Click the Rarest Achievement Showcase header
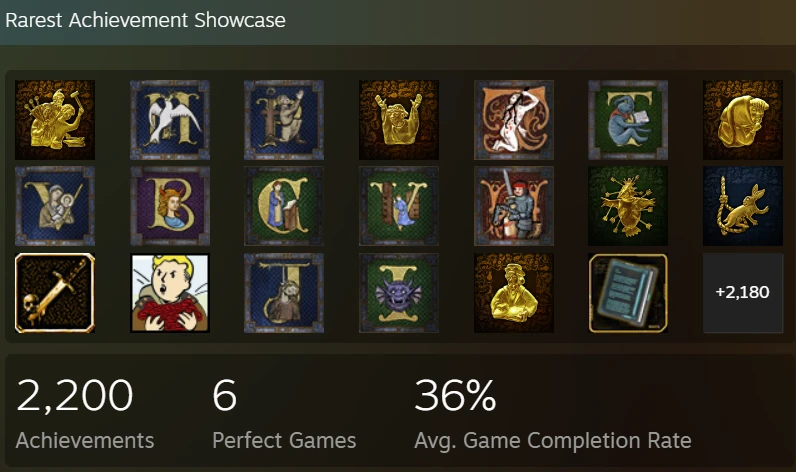Viewport: 796px width, 472px height. click(145, 20)
